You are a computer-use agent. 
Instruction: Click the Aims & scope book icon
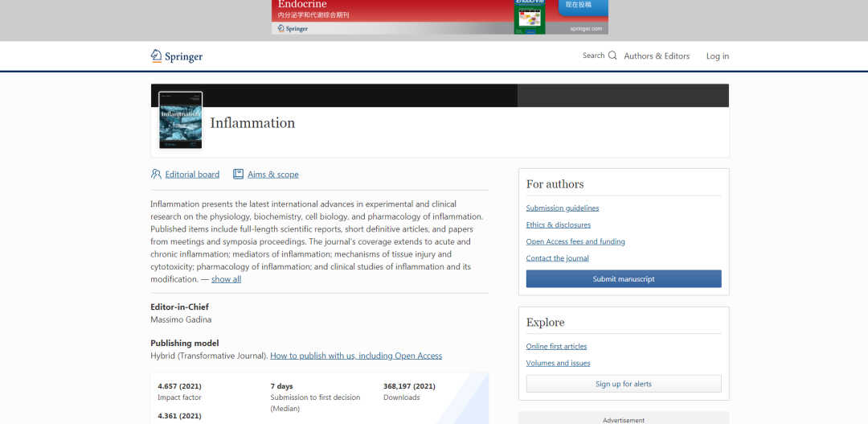238,174
